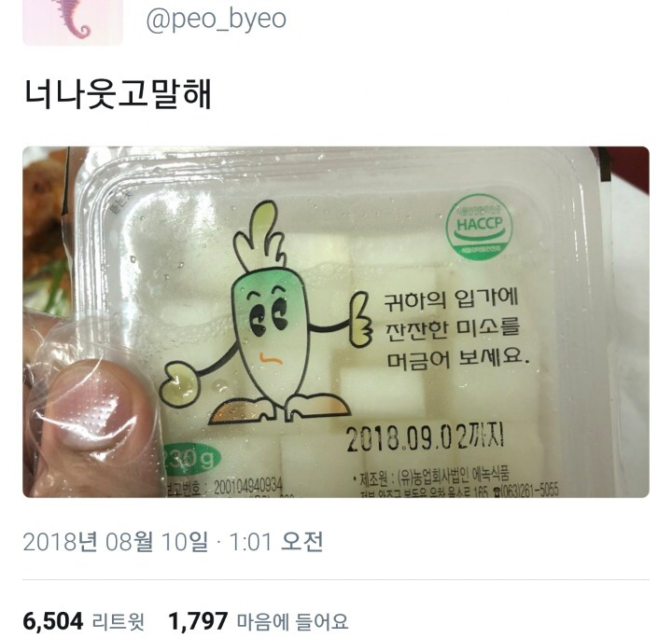Visit the @peo_byeo profile handle

coord(217,20)
